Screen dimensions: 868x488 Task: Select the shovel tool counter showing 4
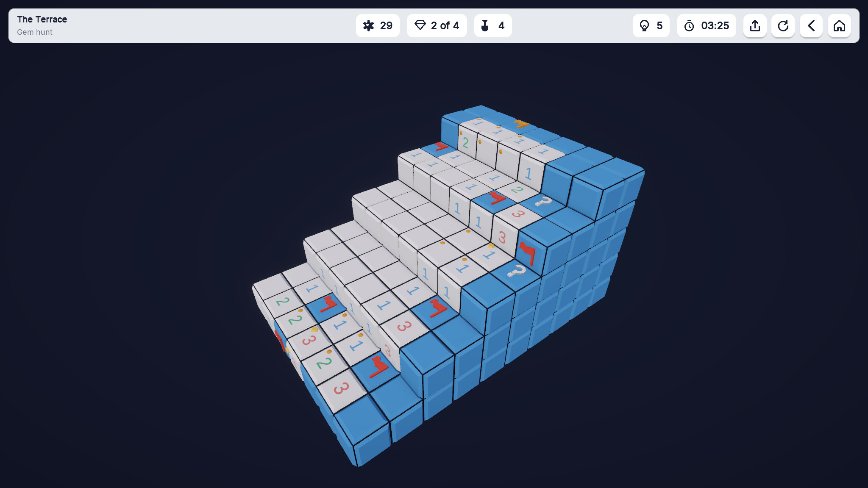point(493,26)
